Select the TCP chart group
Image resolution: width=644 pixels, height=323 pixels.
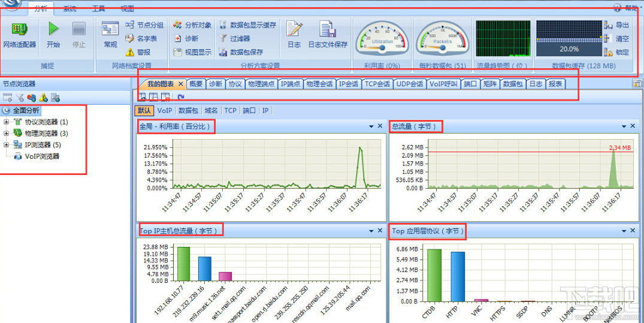pyautogui.click(x=231, y=110)
